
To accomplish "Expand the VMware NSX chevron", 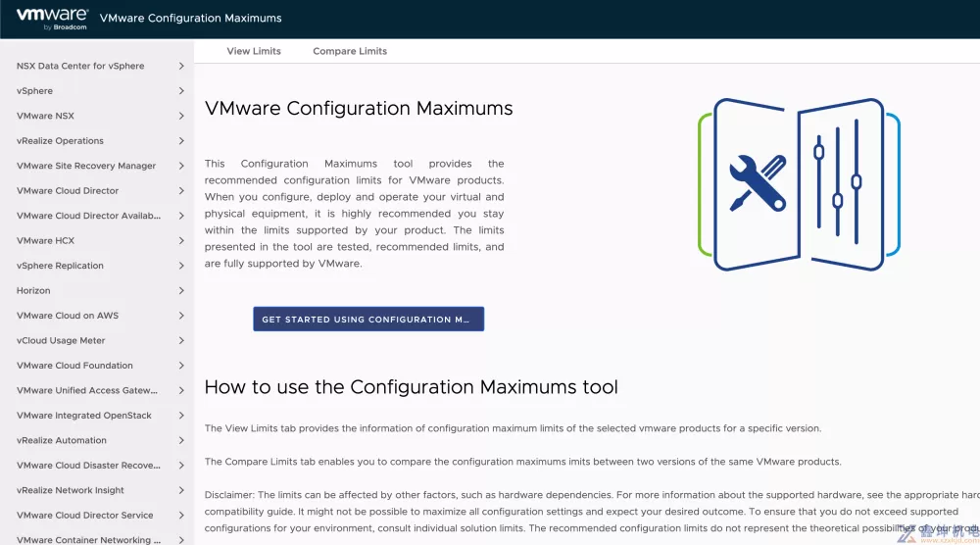I will [181, 116].
